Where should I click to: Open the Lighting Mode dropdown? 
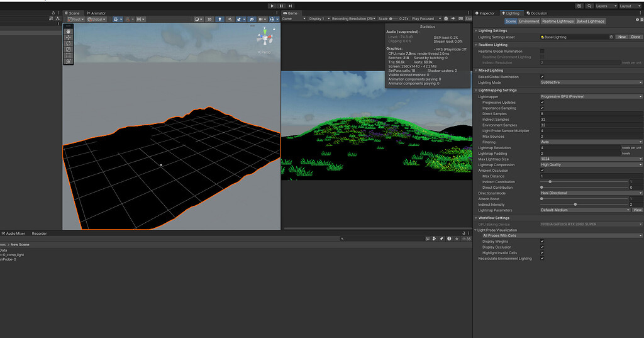pyautogui.click(x=591, y=82)
